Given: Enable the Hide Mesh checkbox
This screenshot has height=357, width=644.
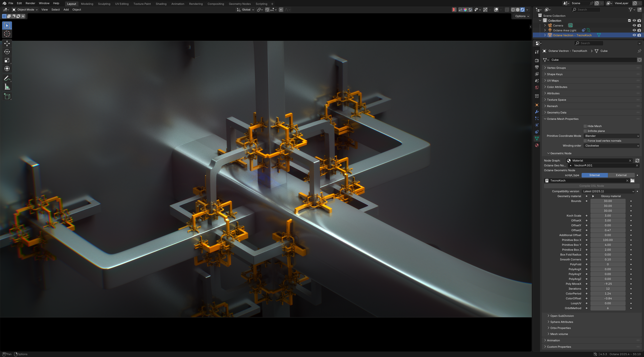Looking at the screenshot, I should (x=585, y=126).
